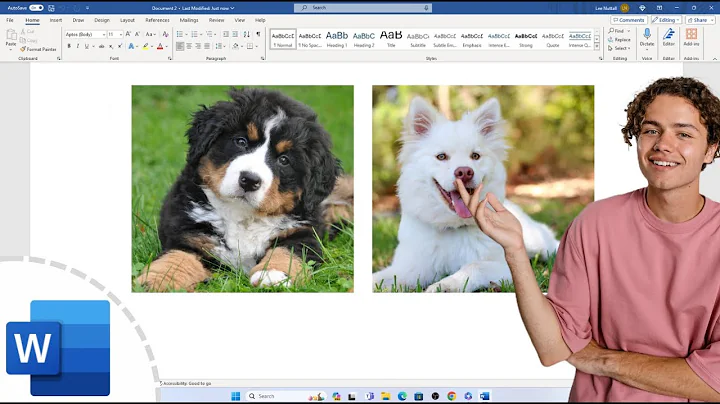Toggle Subscript formatting
This screenshot has width=720, height=404.
(111, 46)
